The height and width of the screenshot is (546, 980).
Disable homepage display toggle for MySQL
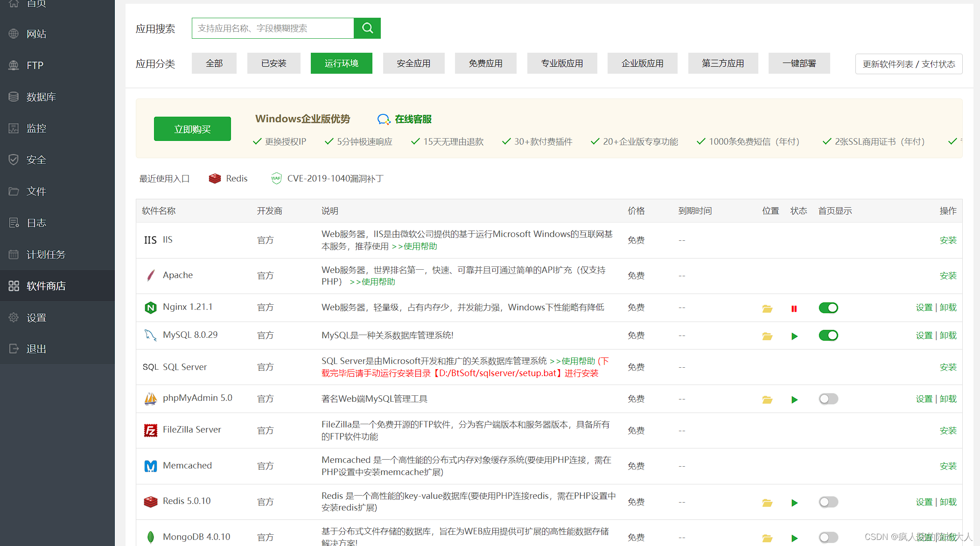tap(828, 336)
